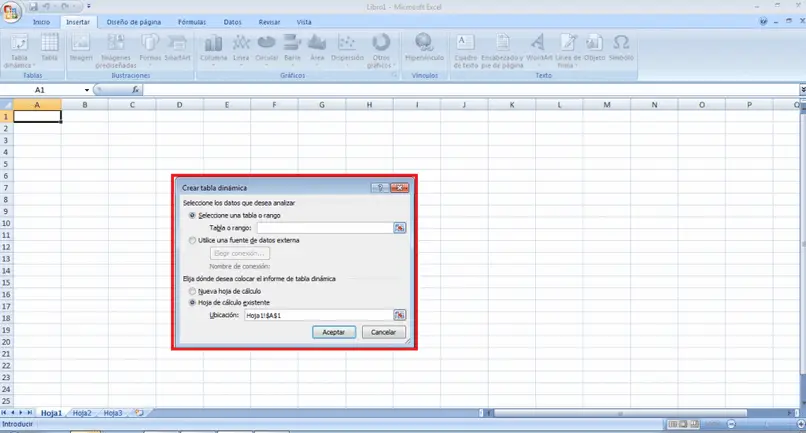This screenshot has height=433, width=806.
Task: Insert a Símbolo character
Action: [621, 47]
